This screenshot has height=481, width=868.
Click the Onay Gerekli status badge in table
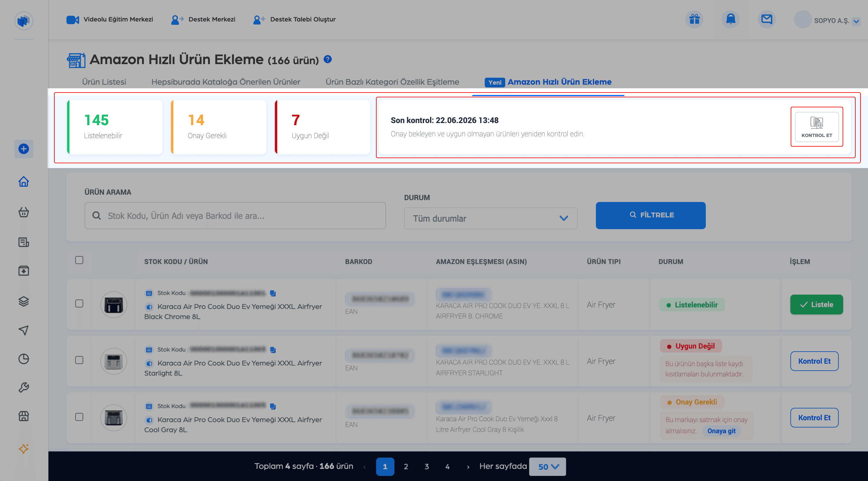692,402
